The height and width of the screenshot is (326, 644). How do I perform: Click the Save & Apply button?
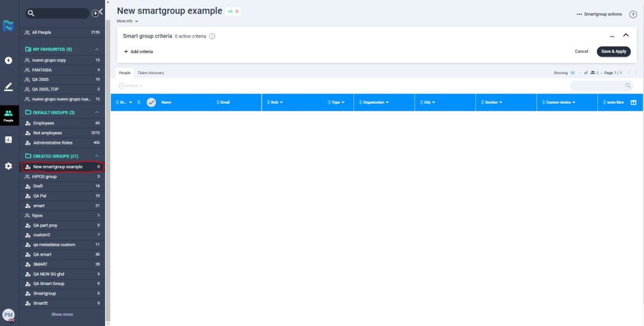pos(613,52)
